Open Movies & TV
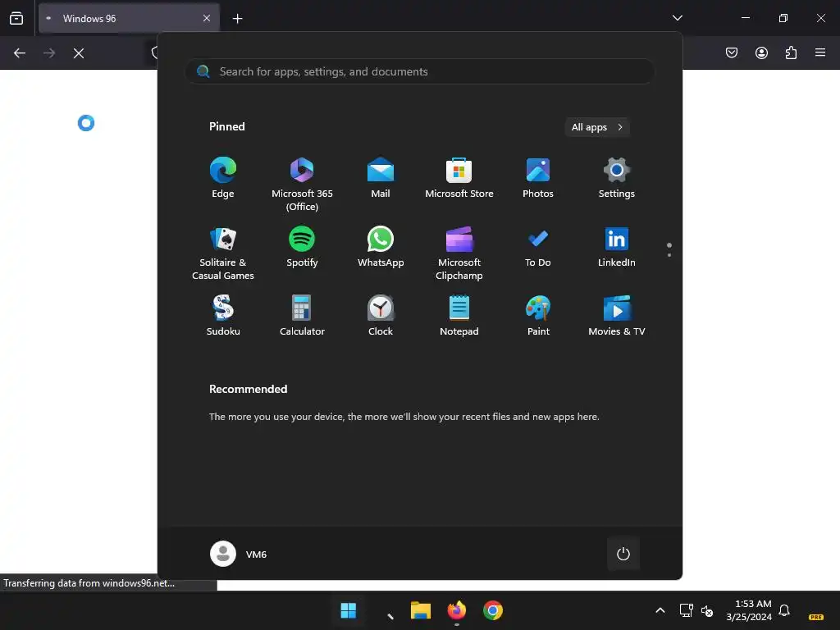The width and height of the screenshot is (840, 630). click(x=617, y=316)
